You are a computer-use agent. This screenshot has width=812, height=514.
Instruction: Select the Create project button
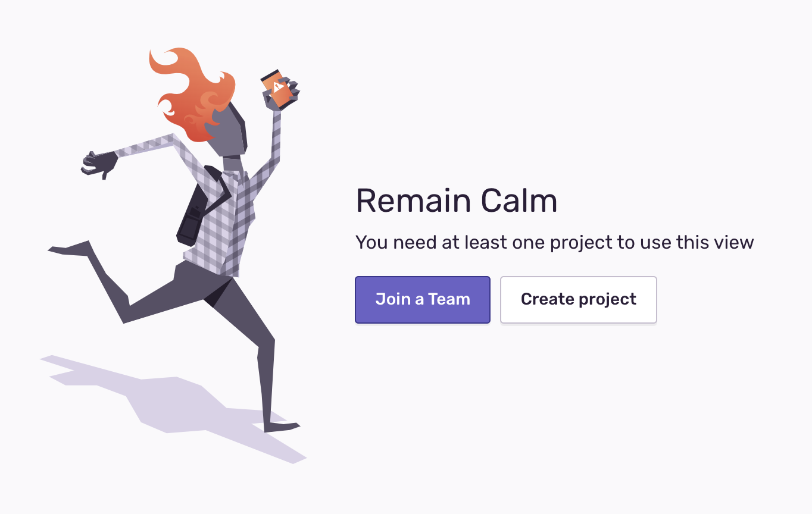579,300
